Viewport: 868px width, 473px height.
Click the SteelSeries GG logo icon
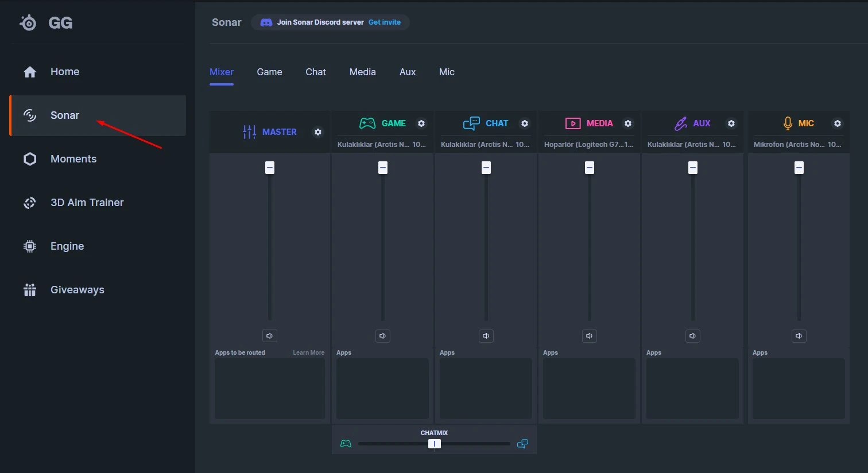coord(28,23)
